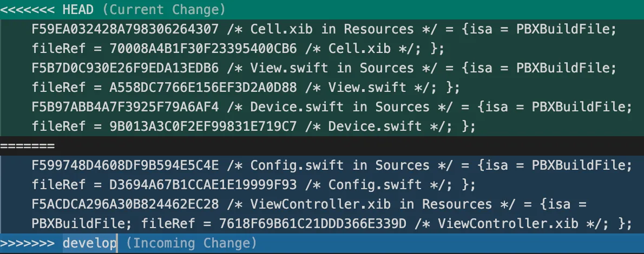Click the '(Incoming Change)' label text
The image size is (644, 254).
(x=192, y=243)
